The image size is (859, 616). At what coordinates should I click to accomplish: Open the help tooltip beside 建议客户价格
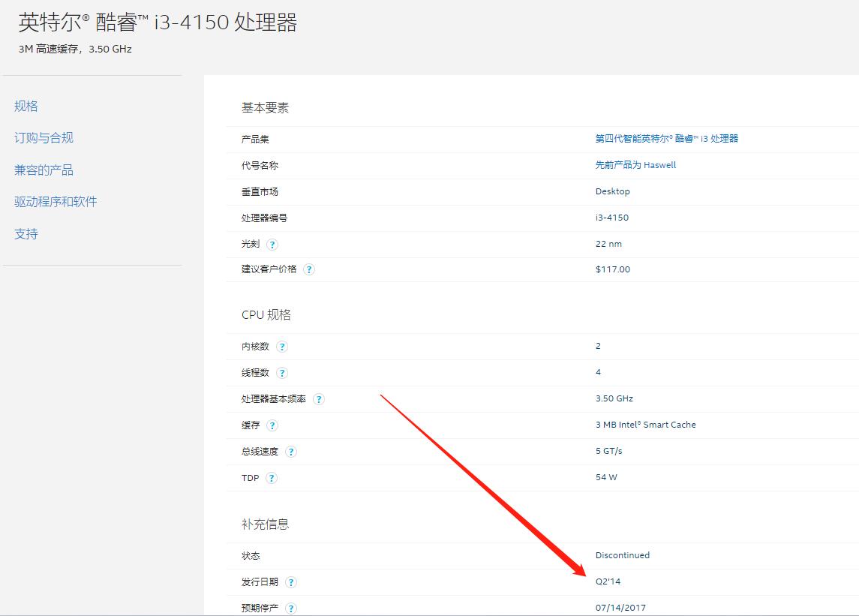pyautogui.click(x=309, y=269)
